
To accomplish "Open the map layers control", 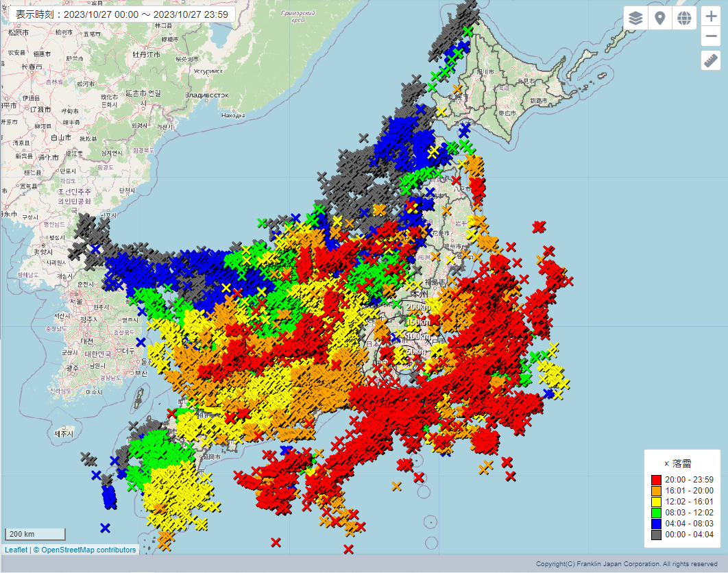I will tap(635, 19).
